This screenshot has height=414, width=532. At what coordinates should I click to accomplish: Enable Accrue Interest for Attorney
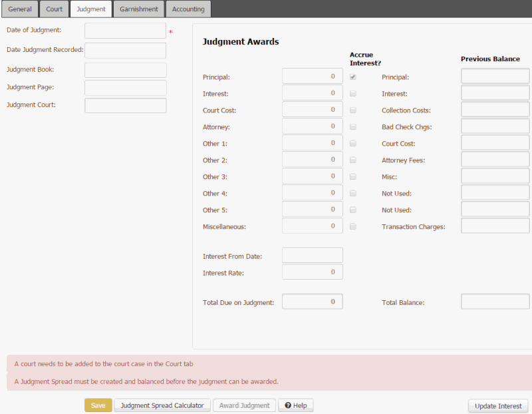(352, 126)
